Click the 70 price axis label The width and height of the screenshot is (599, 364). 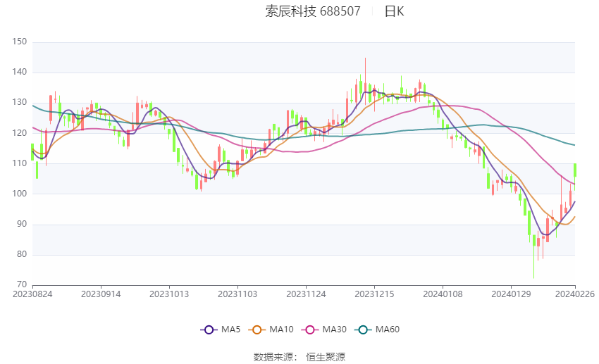pyautogui.click(x=22, y=284)
